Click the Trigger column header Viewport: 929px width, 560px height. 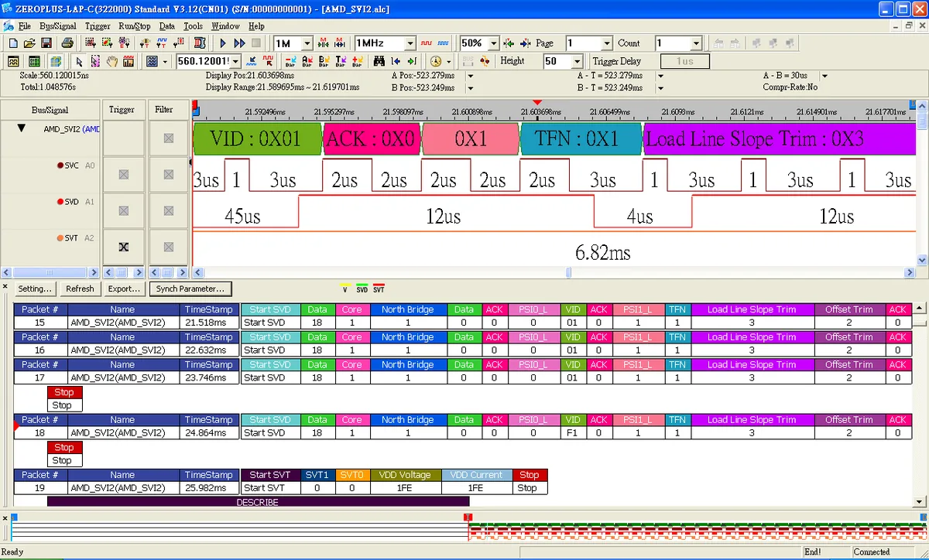coord(124,110)
